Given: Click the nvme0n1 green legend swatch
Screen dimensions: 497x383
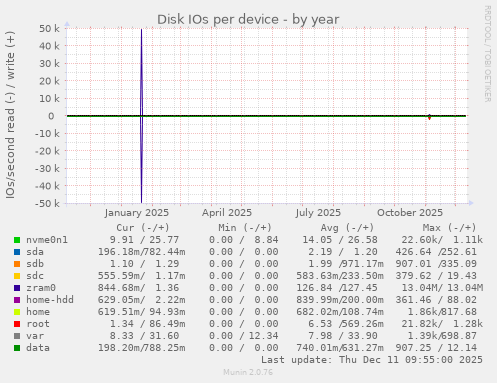Looking at the screenshot, I should click(x=17, y=240).
